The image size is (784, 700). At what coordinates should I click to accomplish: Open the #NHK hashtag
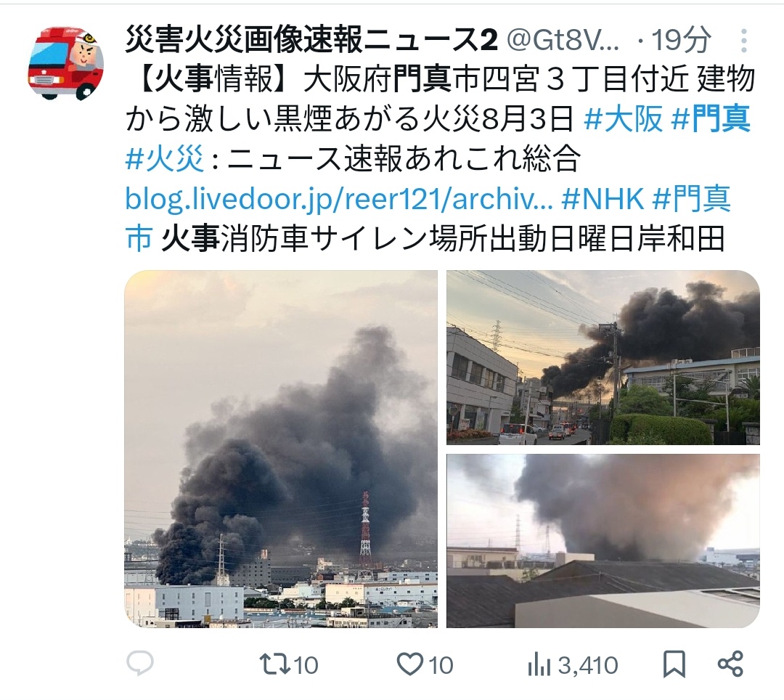pyautogui.click(x=603, y=199)
